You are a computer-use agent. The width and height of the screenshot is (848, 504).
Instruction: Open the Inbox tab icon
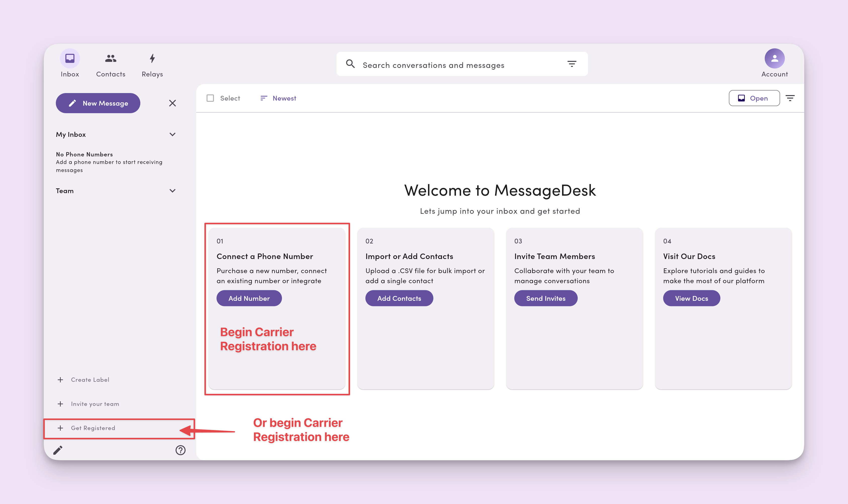tap(70, 58)
